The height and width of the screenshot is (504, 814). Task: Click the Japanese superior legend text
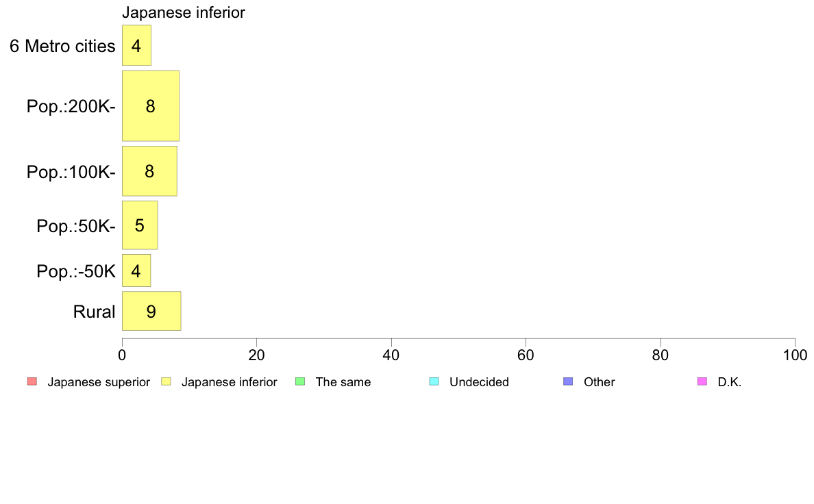pos(99,382)
